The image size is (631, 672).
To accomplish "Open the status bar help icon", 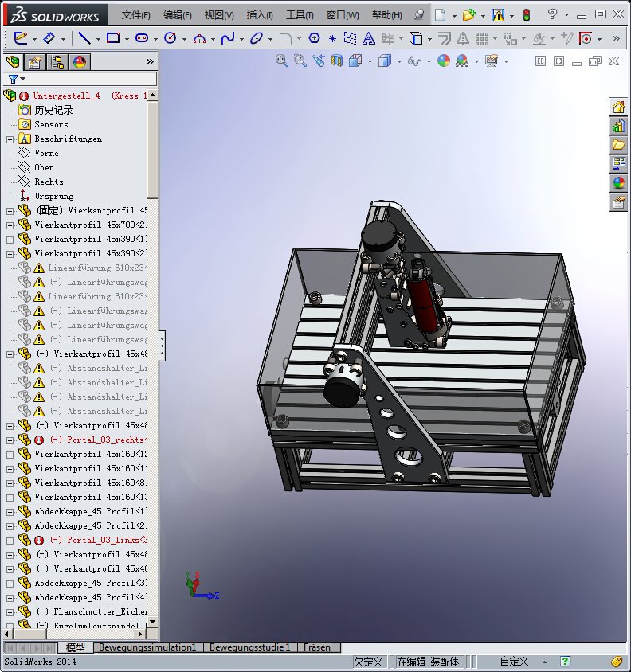I will pos(565,662).
